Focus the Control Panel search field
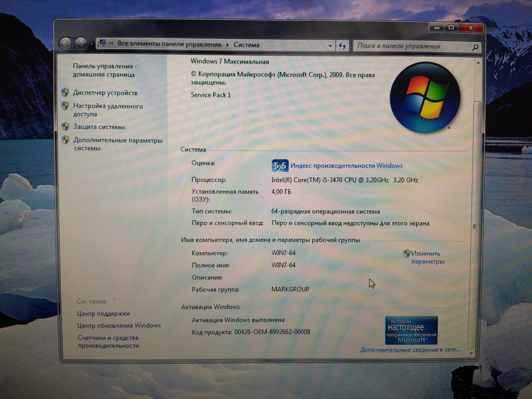The height and width of the screenshot is (399, 532). pyautogui.click(x=417, y=46)
